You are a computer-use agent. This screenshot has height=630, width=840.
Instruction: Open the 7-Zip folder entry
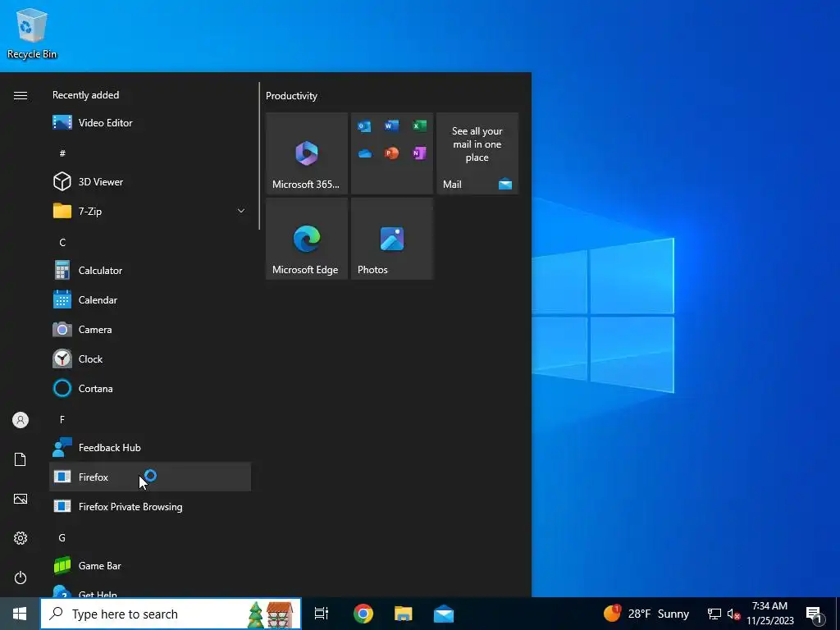tap(150, 211)
